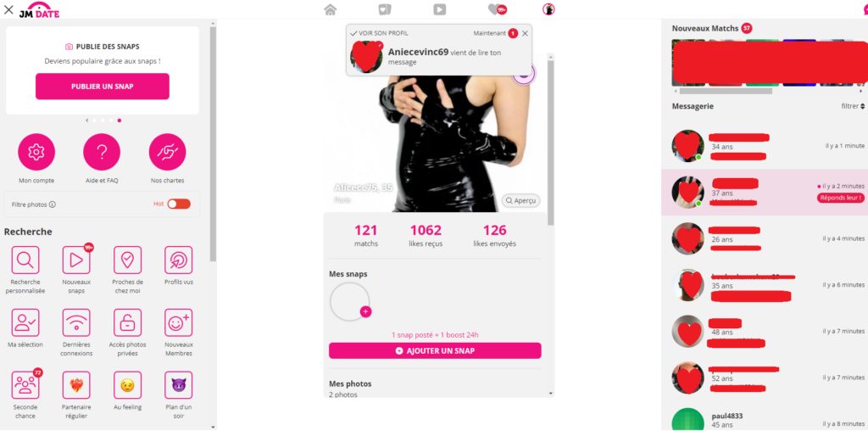Open paul4833 conversation in Messagerie
868x431 pixels.
(x=765, y=421)
